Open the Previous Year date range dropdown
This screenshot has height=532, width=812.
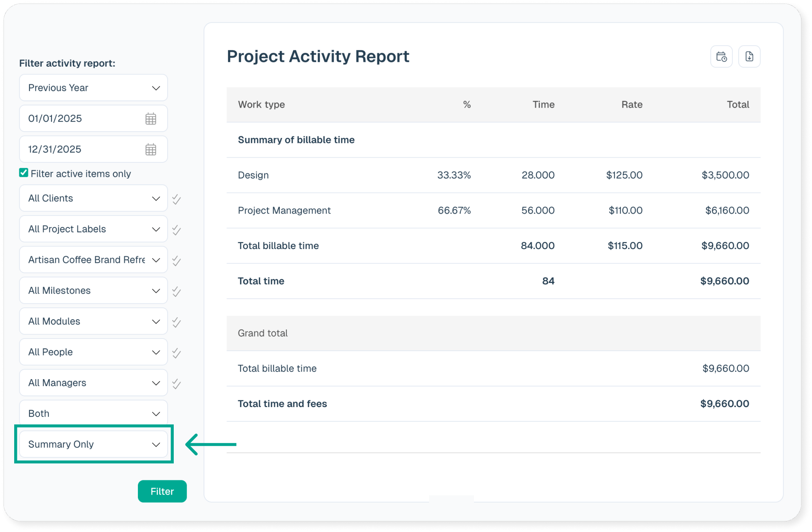93,88
